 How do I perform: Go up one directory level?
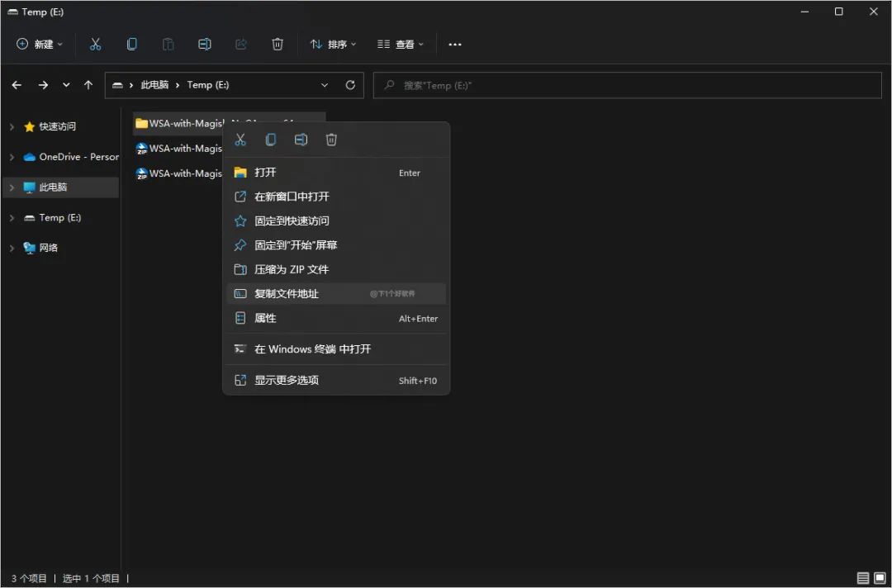(88, 85)
